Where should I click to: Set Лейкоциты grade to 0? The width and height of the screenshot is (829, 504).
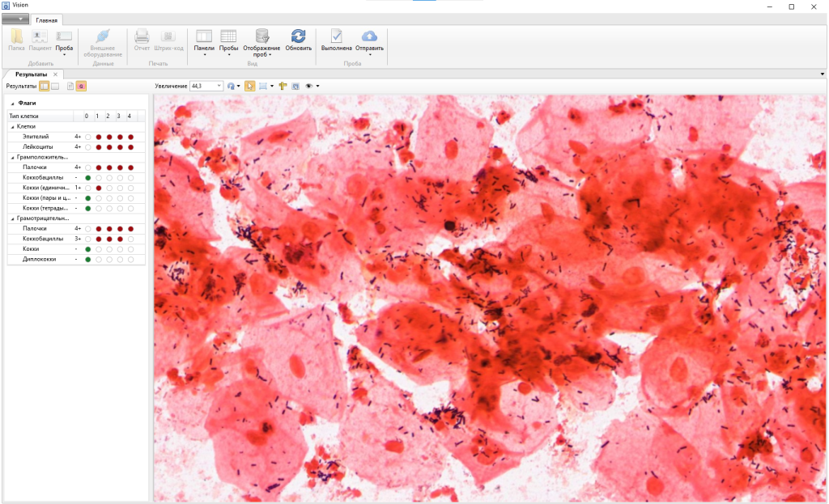[87, 147]
